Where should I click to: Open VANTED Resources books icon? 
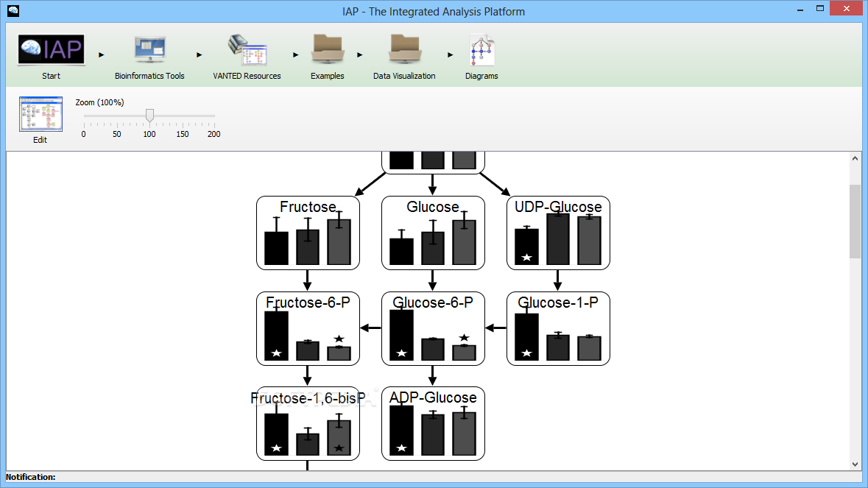click(247, 50)
